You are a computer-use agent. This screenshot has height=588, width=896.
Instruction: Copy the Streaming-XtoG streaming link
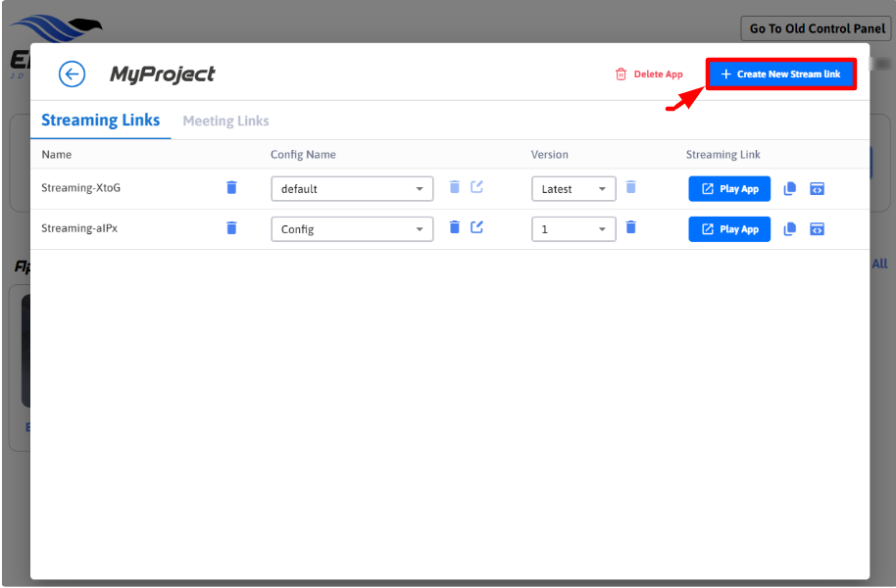pos(790,189)
